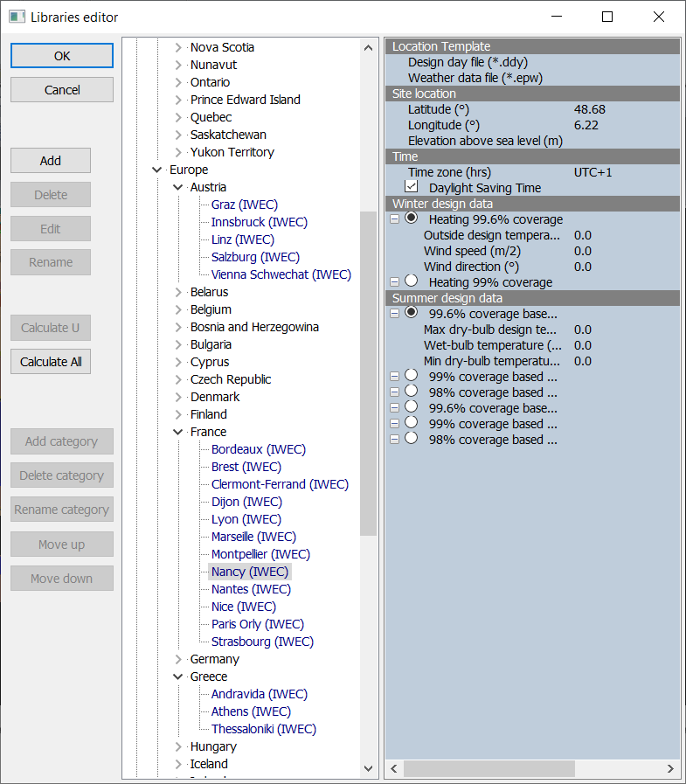Collapse the France tree node
Image resolution: width=686 pixels, height=784 pixels.
178,432
